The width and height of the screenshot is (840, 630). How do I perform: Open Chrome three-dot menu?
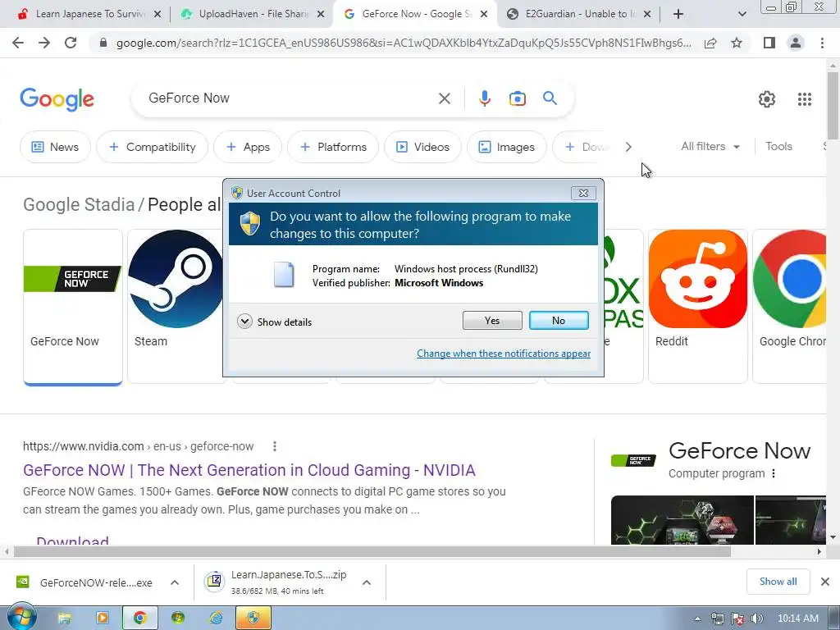tap(822, 43)
